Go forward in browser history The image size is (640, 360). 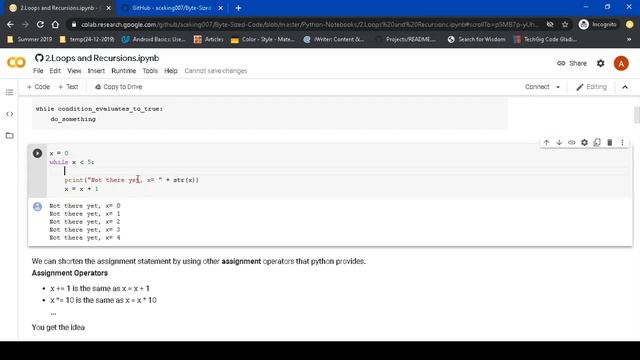(x=25, y=24)
